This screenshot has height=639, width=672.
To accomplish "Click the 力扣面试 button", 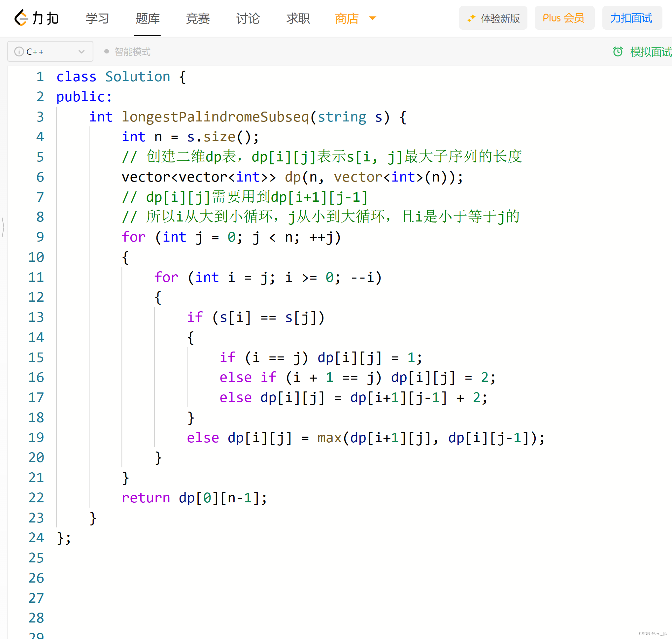I will [x=632, y=18].
